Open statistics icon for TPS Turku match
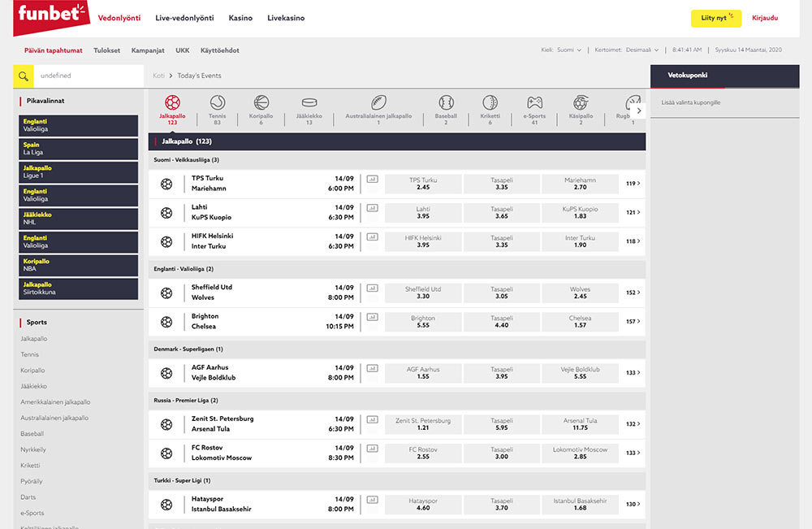This screenshot has width=812, height=529. coord(373,180)
